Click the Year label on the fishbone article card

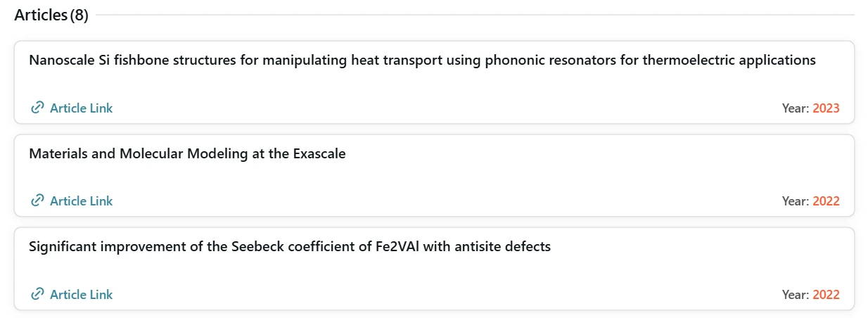point(796,108)
